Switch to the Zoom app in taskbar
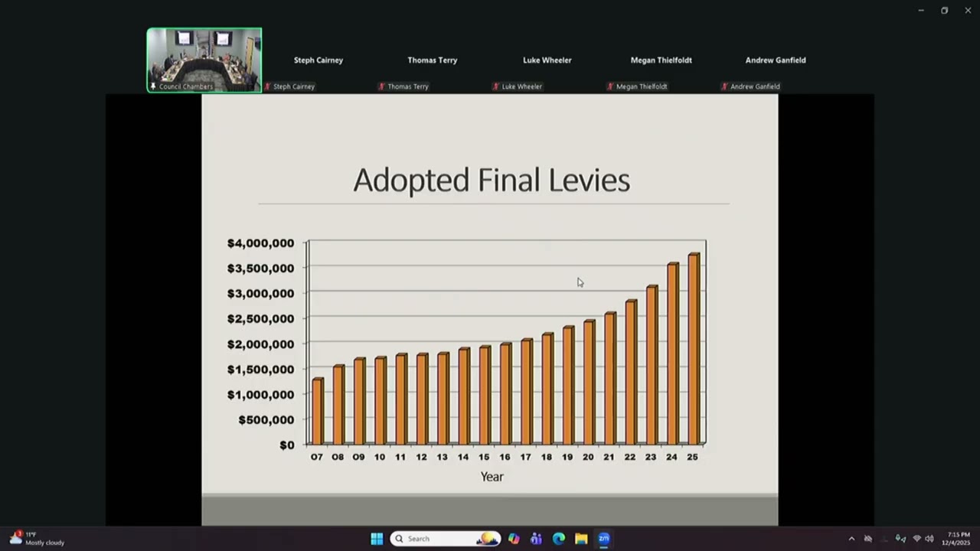The image size is (980, 551). (x=604, y=539)
